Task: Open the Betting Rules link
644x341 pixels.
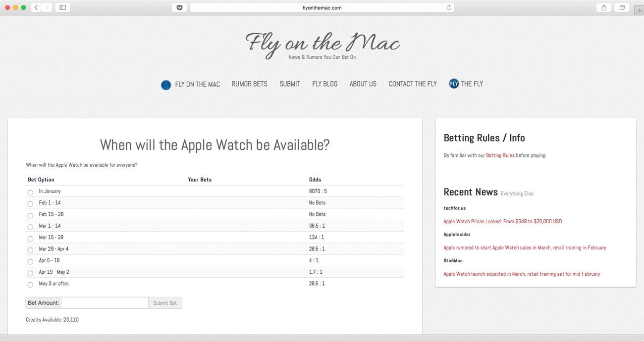Action: point(500,155)
